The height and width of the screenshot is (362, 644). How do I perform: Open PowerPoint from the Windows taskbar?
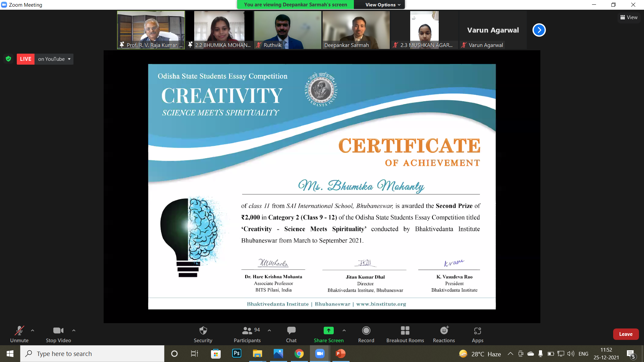click(340, 354)
